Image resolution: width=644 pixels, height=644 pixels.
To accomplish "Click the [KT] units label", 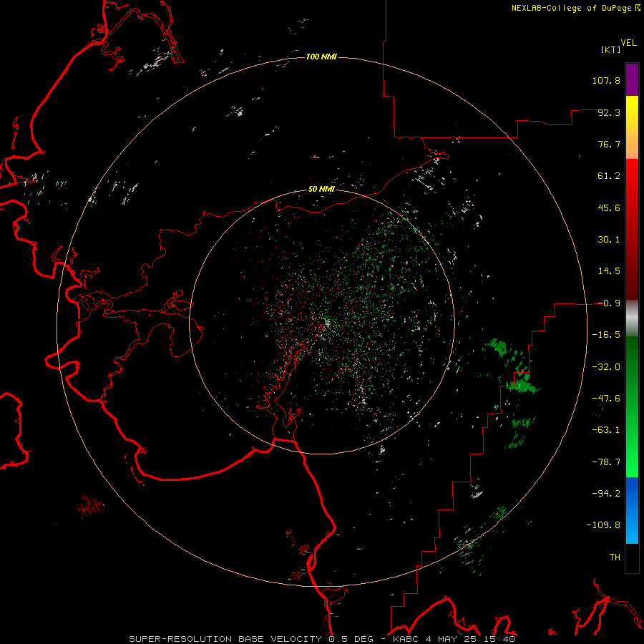I will pos(611,49).
